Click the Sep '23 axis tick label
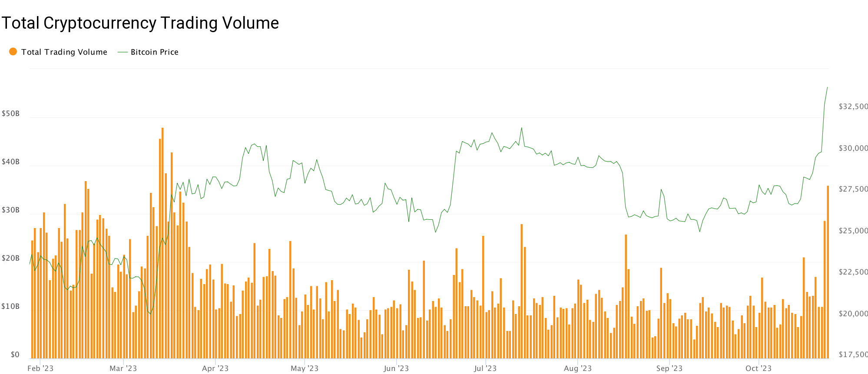The image size is (868, 374). click(669, 368)
